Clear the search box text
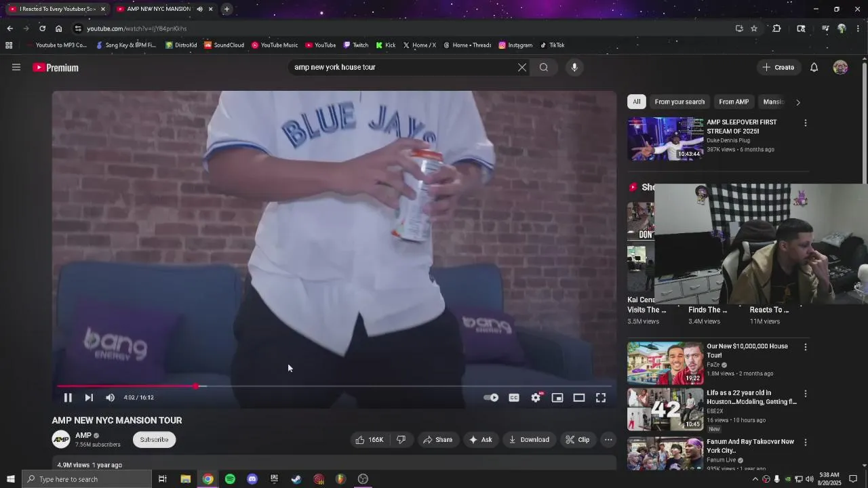This screenshot has width=868, height=488. coord(522,67)
